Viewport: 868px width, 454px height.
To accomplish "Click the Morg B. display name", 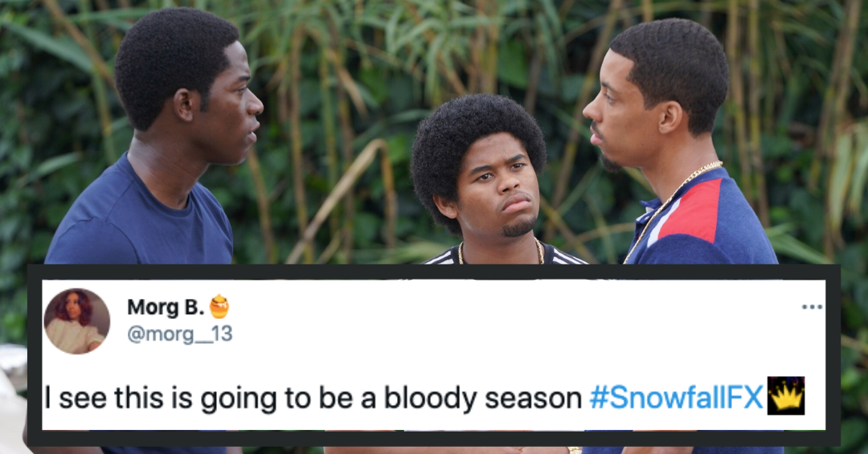I will pos(166,307).
